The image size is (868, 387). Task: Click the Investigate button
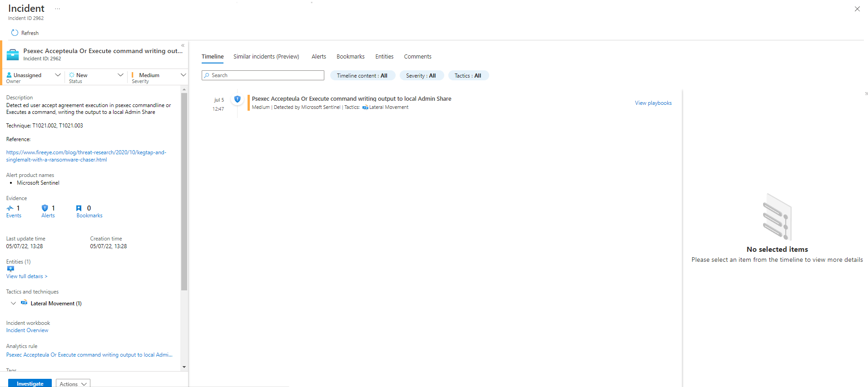(30, 384)
